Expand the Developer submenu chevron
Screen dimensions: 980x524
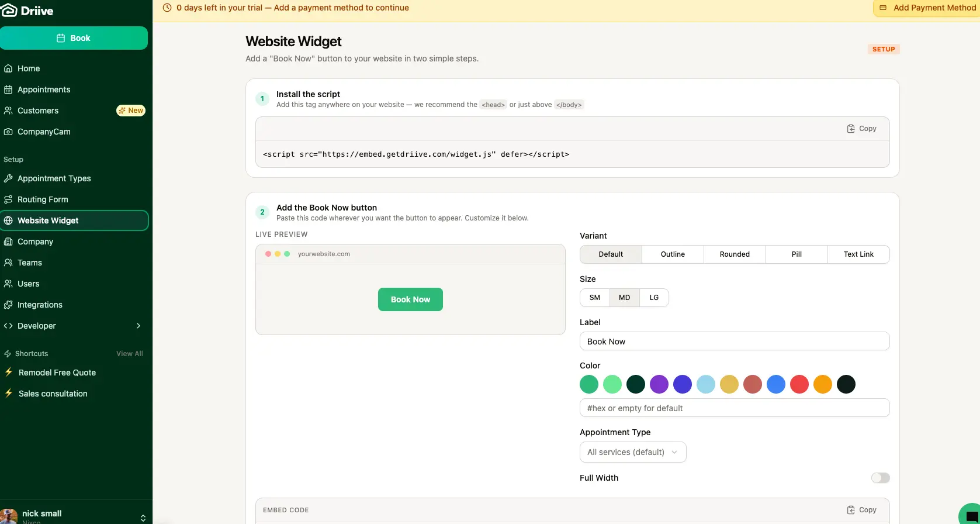(138, 326)
